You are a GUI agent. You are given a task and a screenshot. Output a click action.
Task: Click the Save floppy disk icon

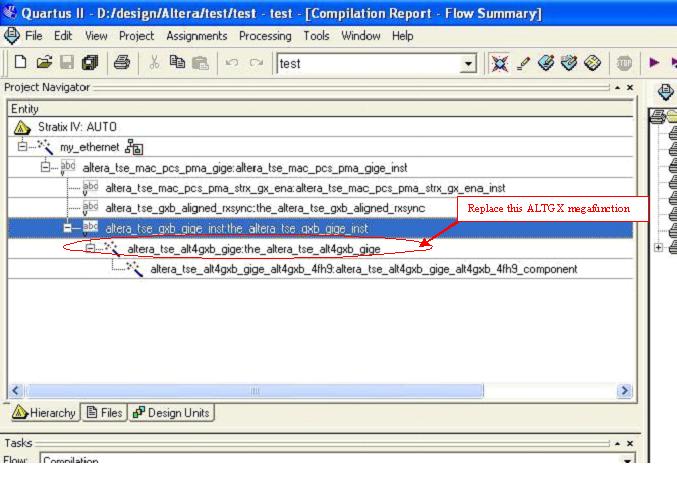point(67,63)
